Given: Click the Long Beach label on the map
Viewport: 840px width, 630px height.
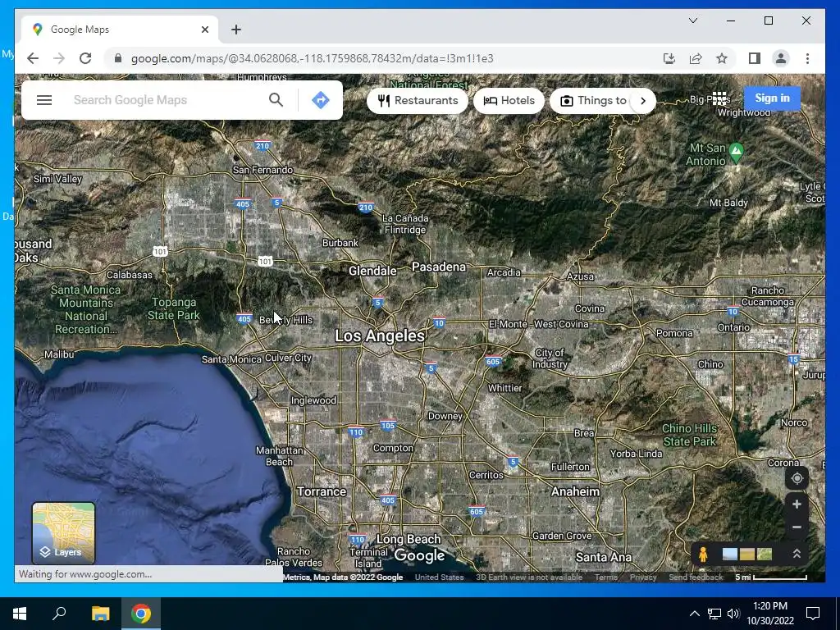Looking at the screenshot, I should coord(409,538).
